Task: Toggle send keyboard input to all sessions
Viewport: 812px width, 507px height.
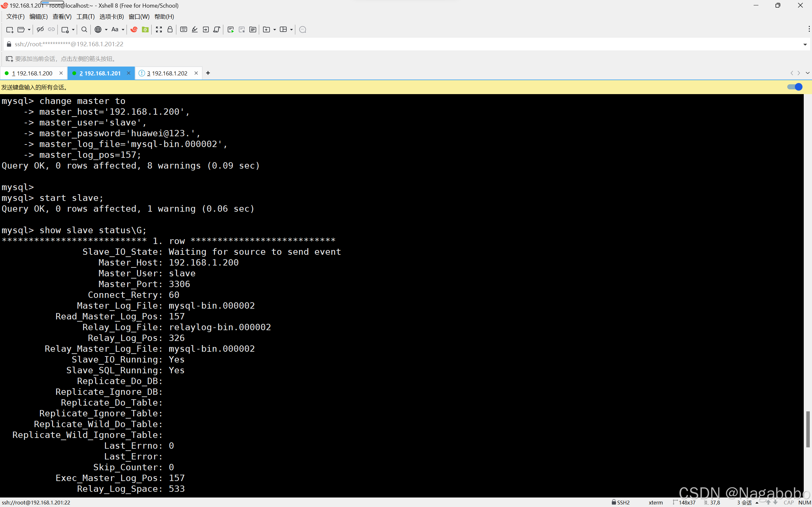Action: [x=794, y=87]
